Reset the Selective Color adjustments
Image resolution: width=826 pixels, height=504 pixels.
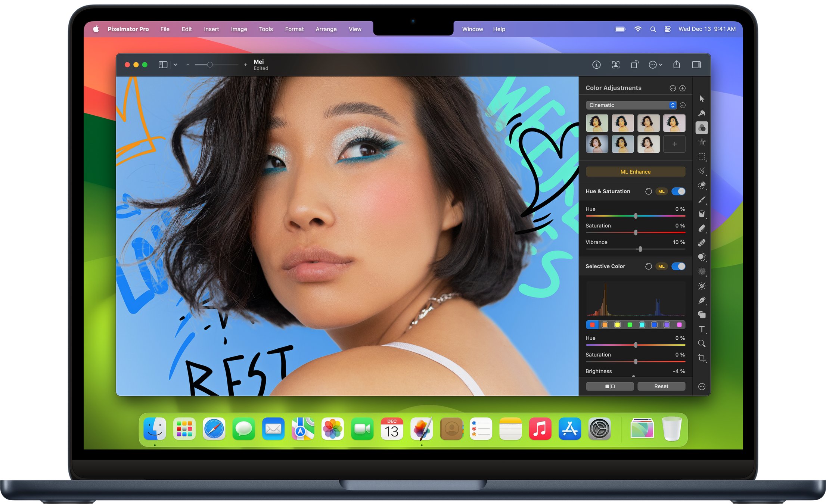(x=661, y=386)
